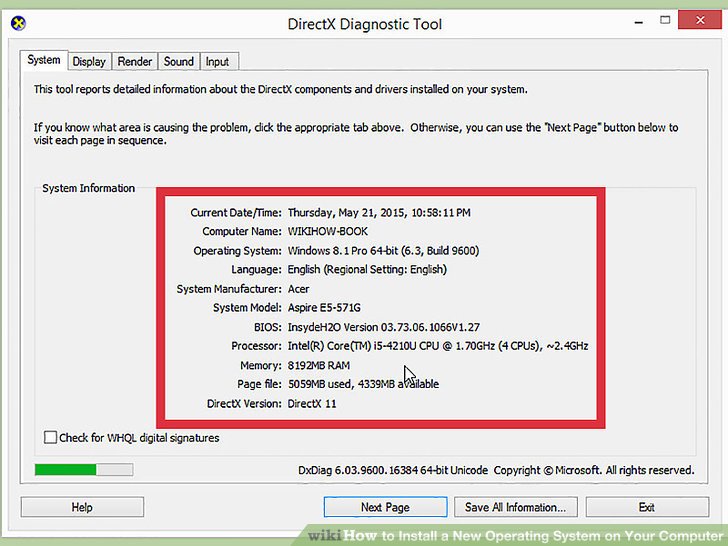Click the Memory label
728x546 pixels.
tap(261, 365)
